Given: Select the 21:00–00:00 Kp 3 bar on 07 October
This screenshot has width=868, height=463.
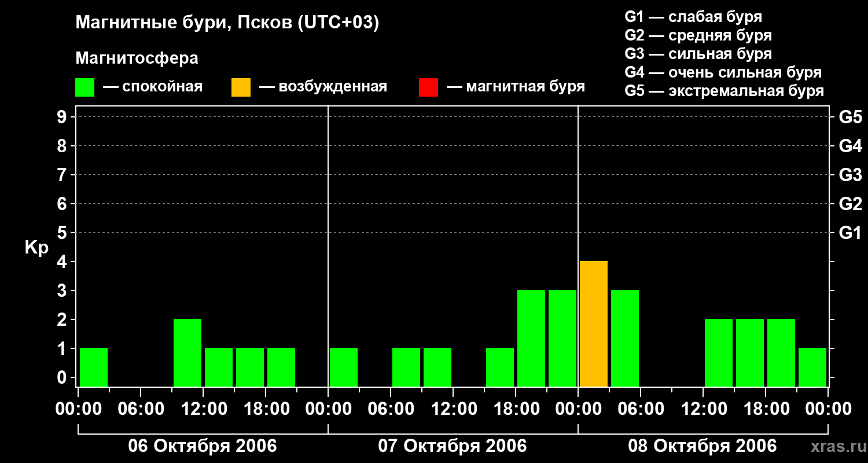Looking at the screenshot, I should 562,338.
